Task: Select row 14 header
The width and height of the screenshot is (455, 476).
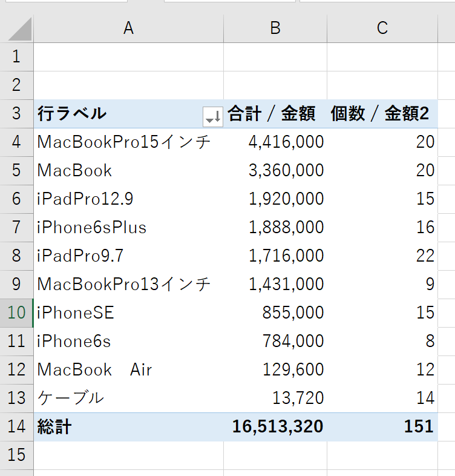Action: pos(16,427)
